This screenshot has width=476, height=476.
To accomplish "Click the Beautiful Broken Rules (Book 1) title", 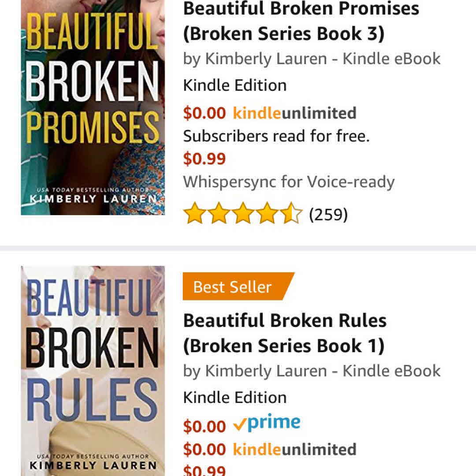I will 285,333.
